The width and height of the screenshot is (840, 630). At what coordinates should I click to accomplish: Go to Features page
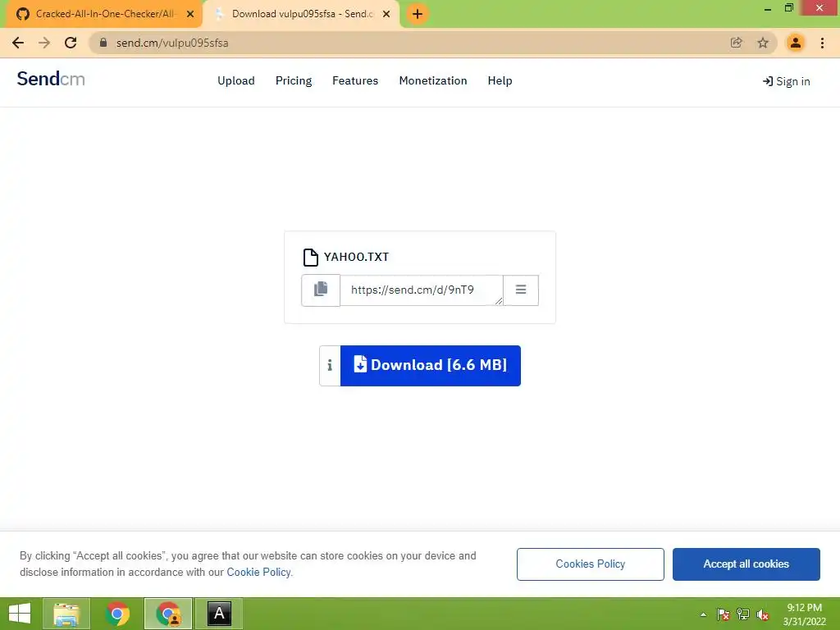point(355,81)
